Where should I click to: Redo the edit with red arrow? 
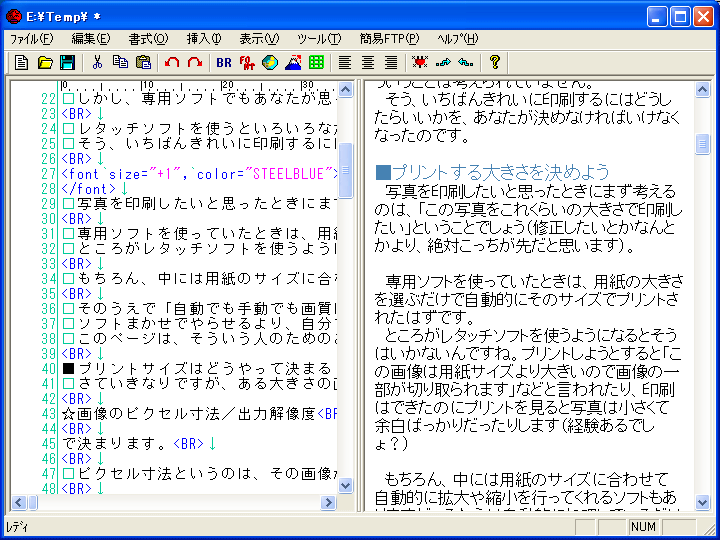[x=195, y=62]
